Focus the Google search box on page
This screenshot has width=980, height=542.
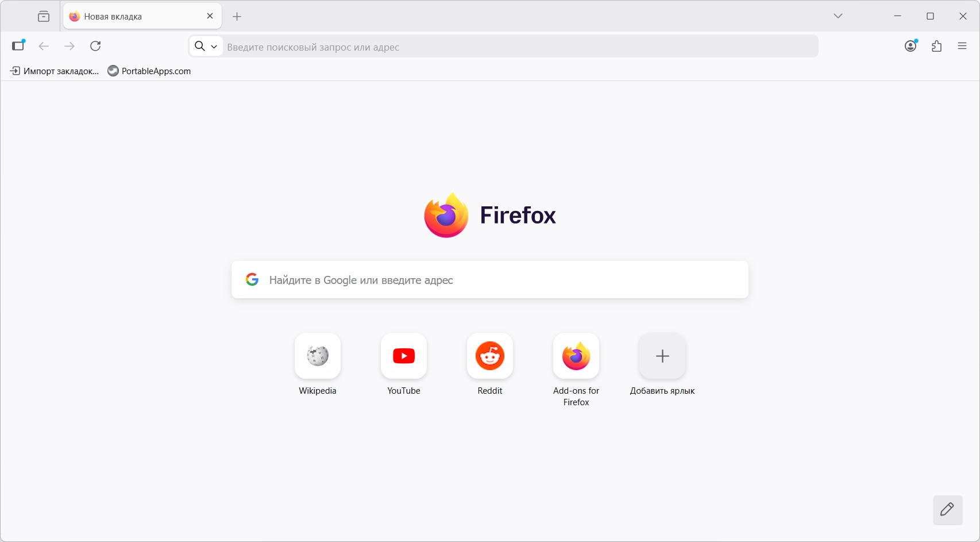[490, 280]
